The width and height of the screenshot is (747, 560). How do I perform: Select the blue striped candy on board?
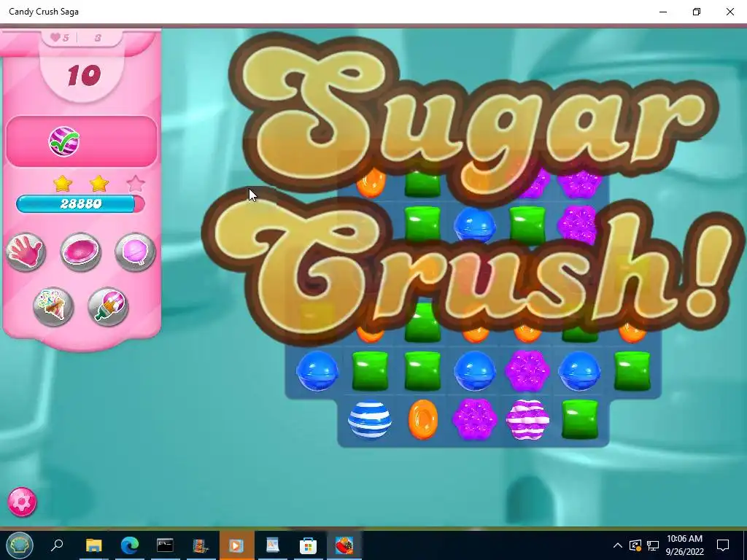tap(370, 420)
